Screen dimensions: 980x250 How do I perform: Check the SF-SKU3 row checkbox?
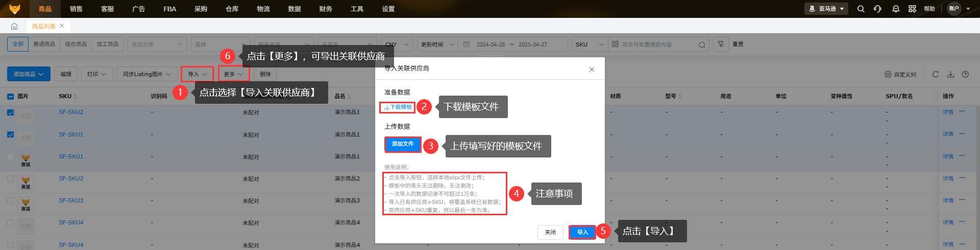[10, 200]
